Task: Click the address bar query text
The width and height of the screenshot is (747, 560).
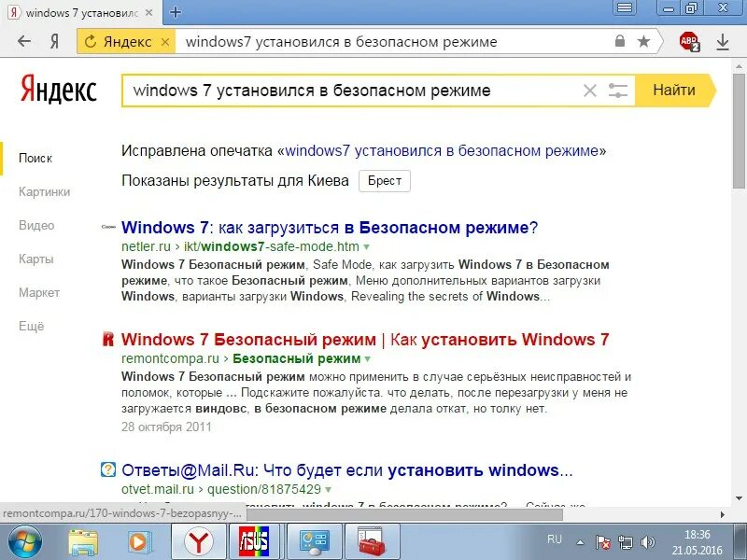Action: (341, 42)
